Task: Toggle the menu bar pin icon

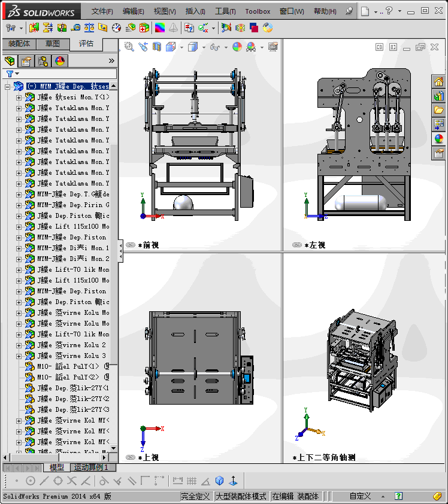Action: [x=349, y=11]
